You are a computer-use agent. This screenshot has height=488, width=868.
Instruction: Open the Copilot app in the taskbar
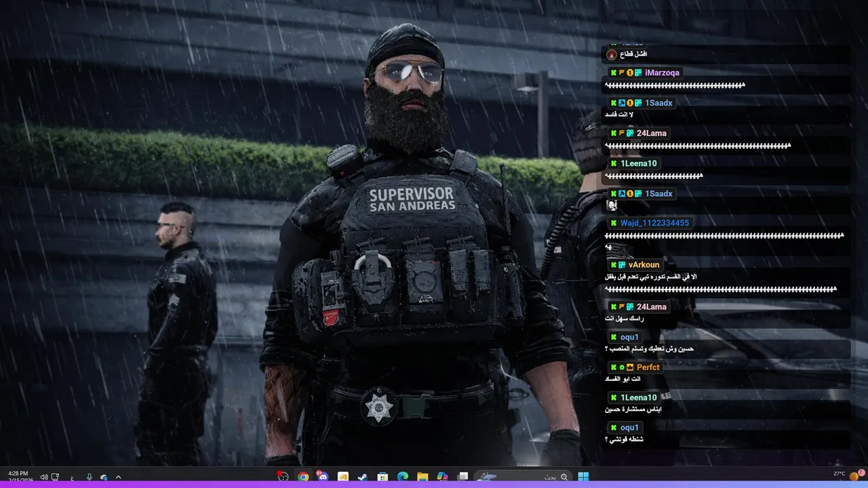point(442,477)
